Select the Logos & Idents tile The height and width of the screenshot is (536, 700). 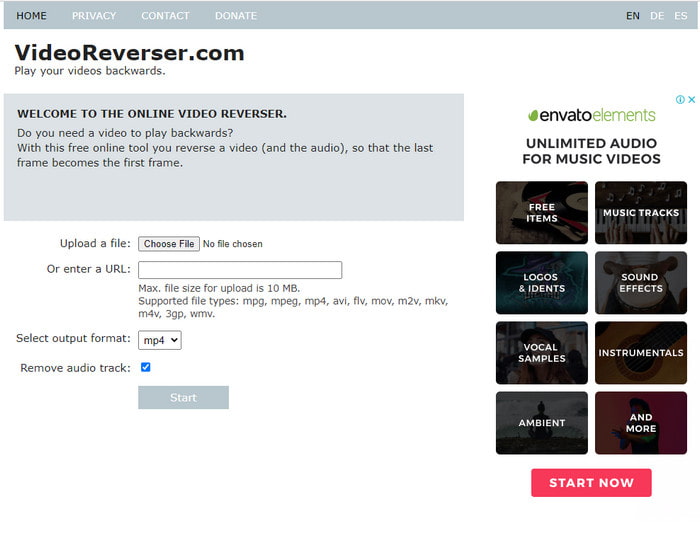click(x=541, y=283)
